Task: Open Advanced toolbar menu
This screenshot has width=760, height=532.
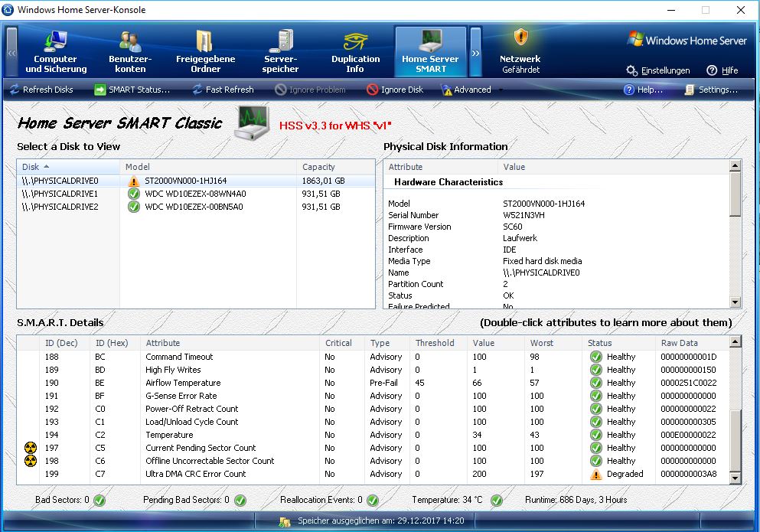Action: click(x=471, y=90)
